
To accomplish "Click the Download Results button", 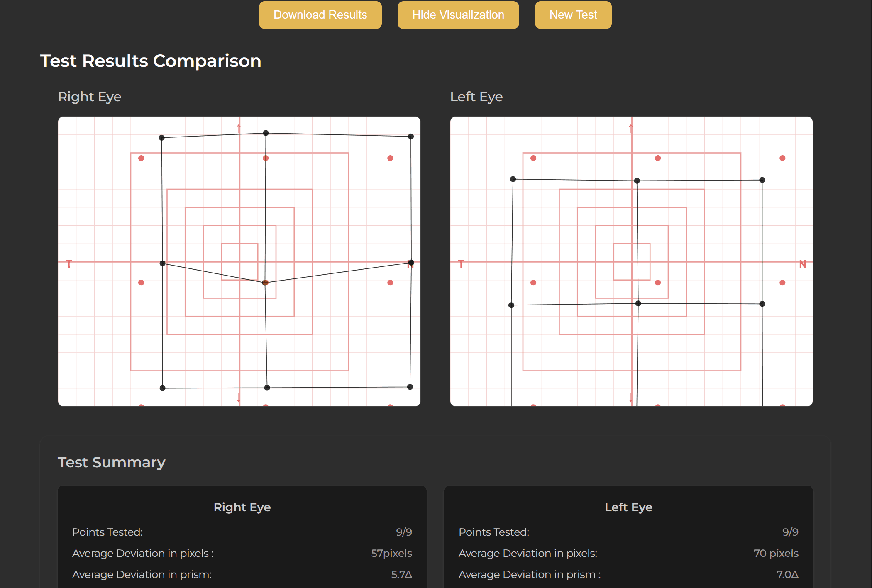I will (320, 15).
